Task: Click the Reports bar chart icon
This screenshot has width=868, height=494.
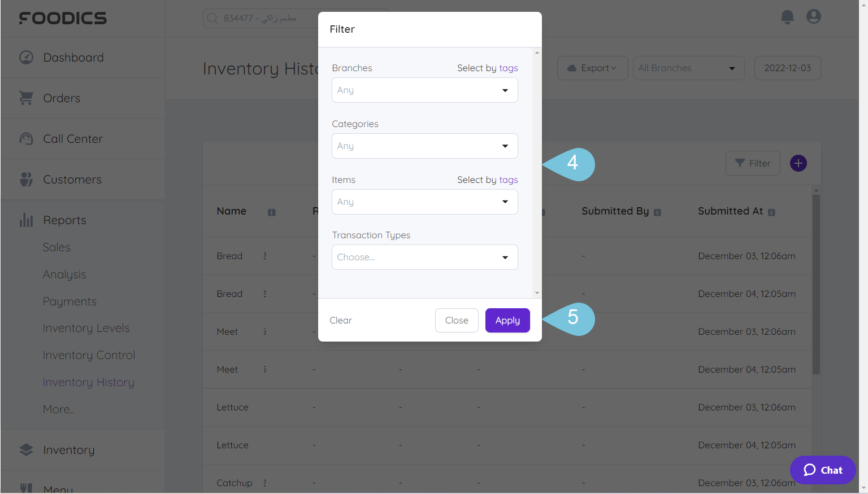Action: pos(26,220)
